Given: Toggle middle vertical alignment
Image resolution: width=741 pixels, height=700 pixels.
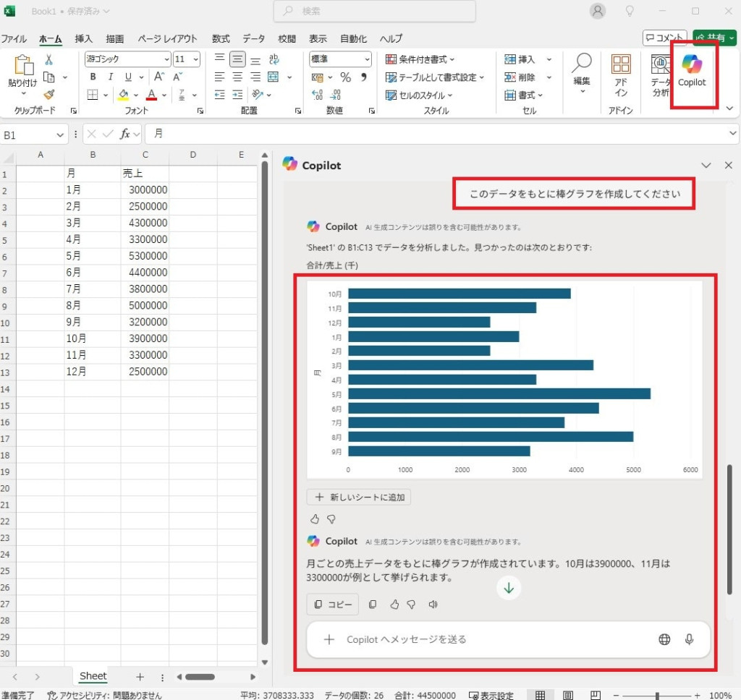Looking at the screenshot, I should pos(237,59).
